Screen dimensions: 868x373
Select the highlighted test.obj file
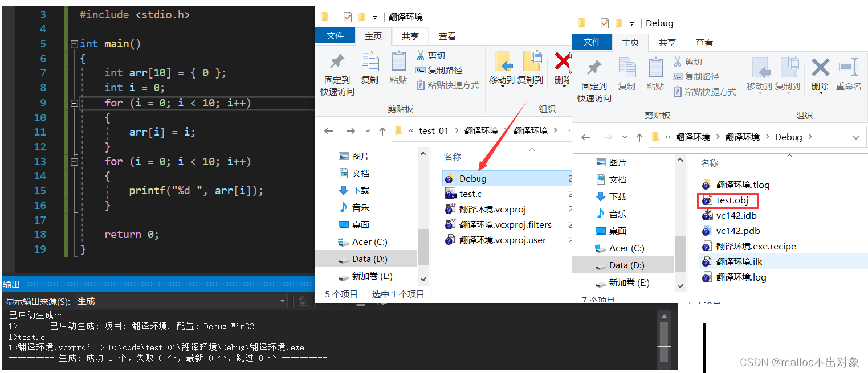733,200
